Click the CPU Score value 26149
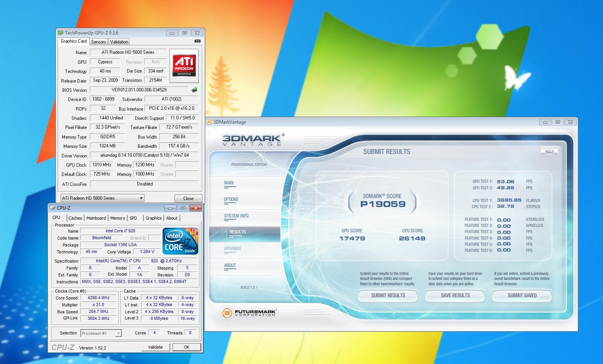603x364 pixels. [412, 238]
